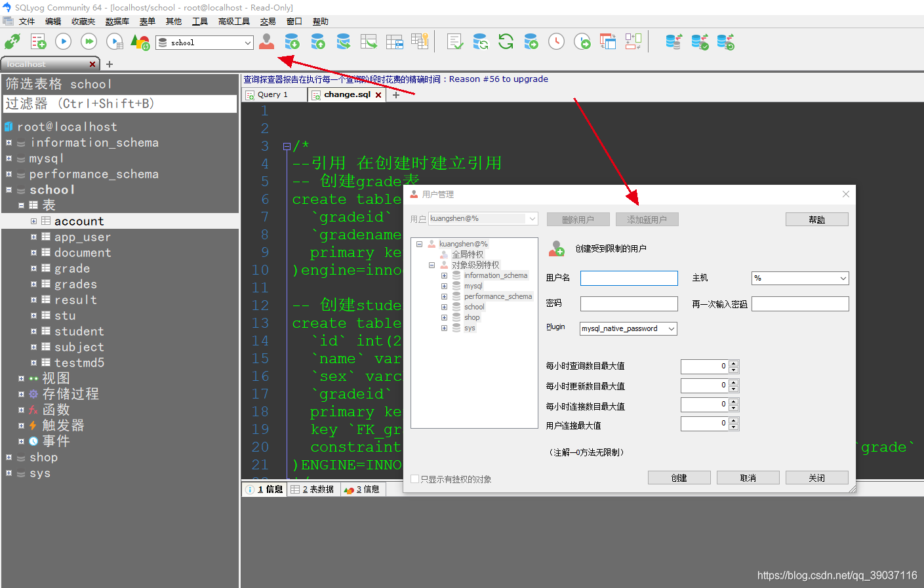Switch to the Query 1 tab
This screenshot has width=924, height=588.
273,95
